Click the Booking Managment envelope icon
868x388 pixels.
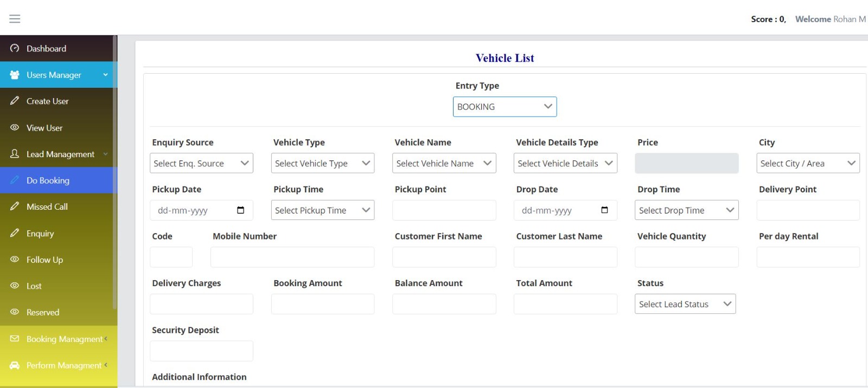click(x=15, y=339)
